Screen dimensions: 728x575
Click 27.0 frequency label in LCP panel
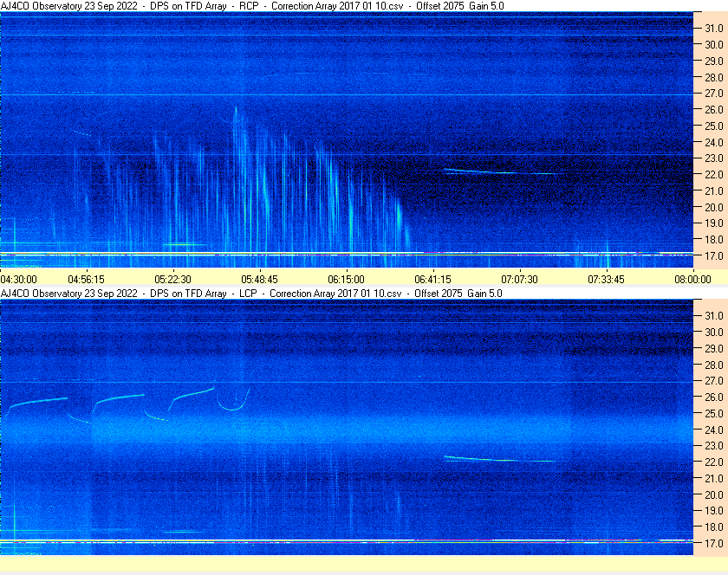714,381
